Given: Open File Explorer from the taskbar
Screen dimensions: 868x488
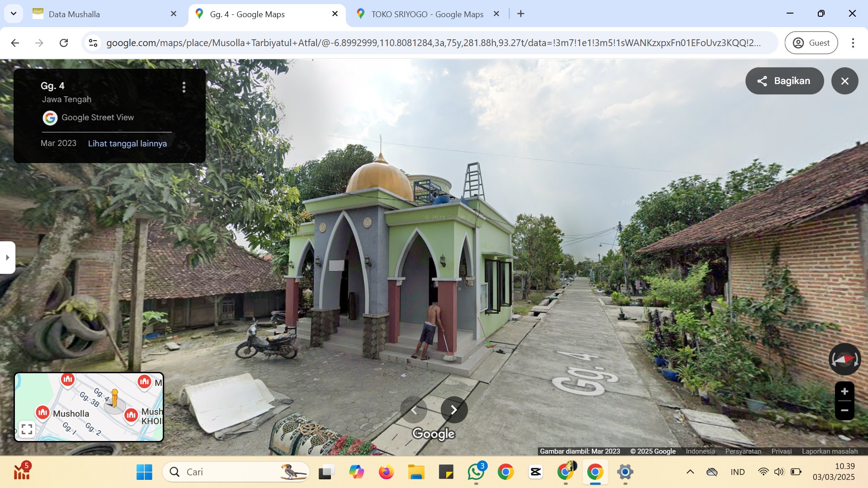Looking at the screenshot, I should (x=416, y=472).
